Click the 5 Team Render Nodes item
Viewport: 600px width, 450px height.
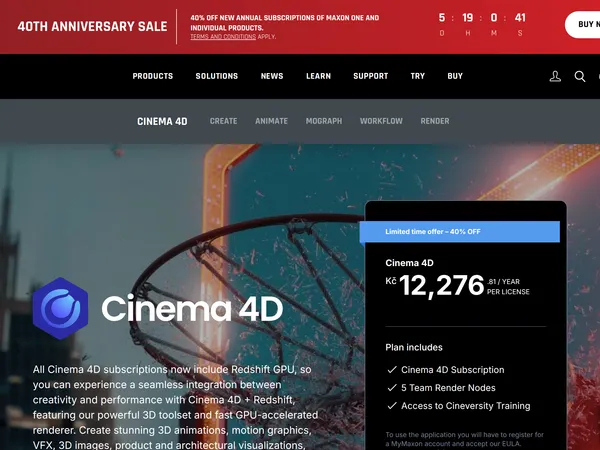(448, 388)
